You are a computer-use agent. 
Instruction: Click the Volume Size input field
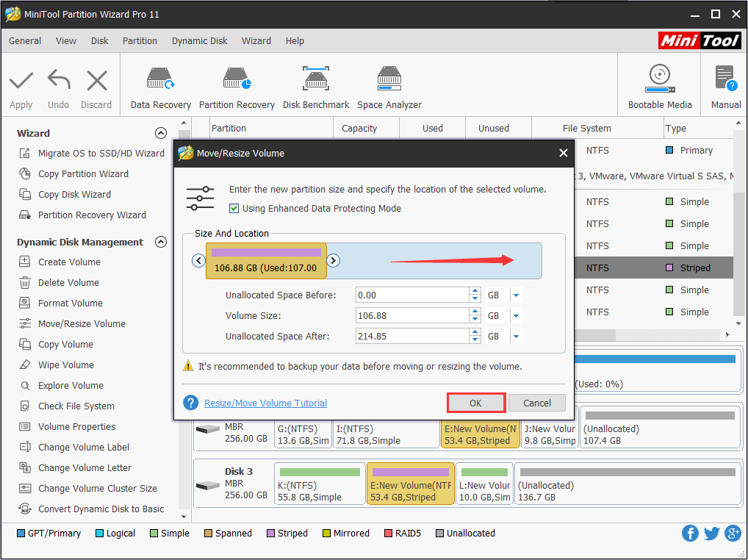click(x=413, y=316)
